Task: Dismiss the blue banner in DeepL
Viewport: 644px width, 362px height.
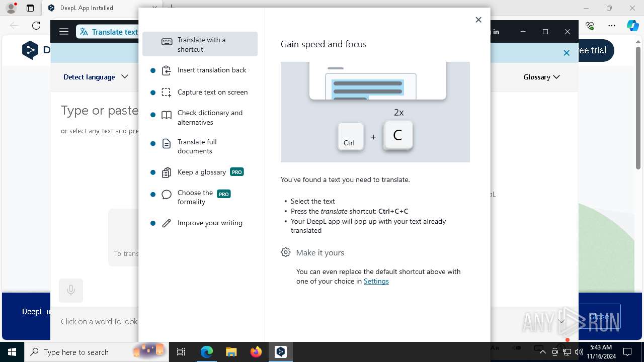Action: click(567, 53)
